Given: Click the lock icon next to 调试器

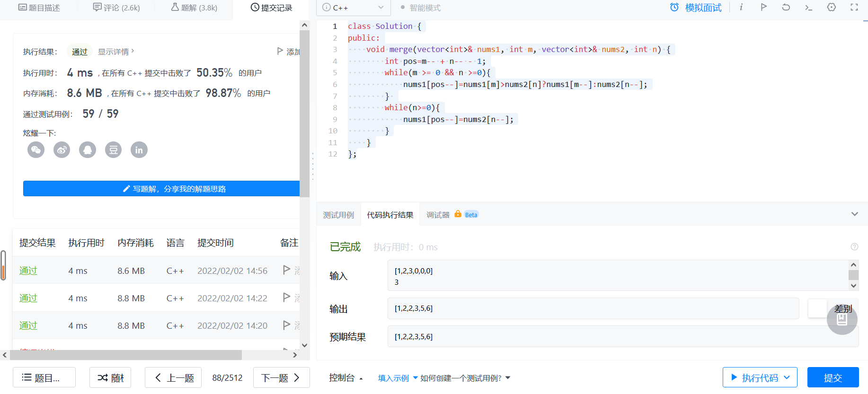Looking at the screenshot, I should point(458,214).
